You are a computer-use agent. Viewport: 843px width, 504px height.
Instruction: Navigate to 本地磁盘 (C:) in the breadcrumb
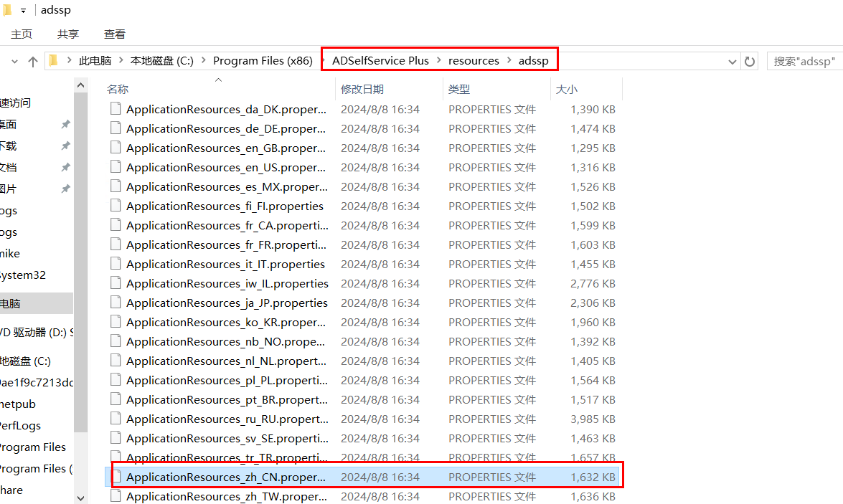coord(162,61)
